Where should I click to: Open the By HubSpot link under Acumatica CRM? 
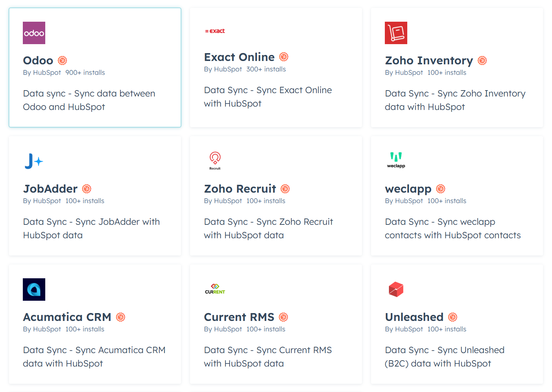(42, 329)
